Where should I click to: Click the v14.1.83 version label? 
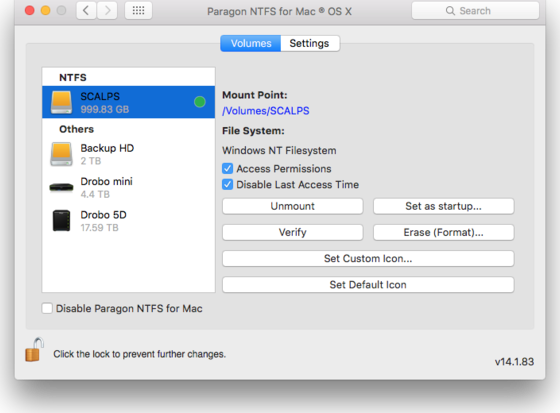point(514,362)
